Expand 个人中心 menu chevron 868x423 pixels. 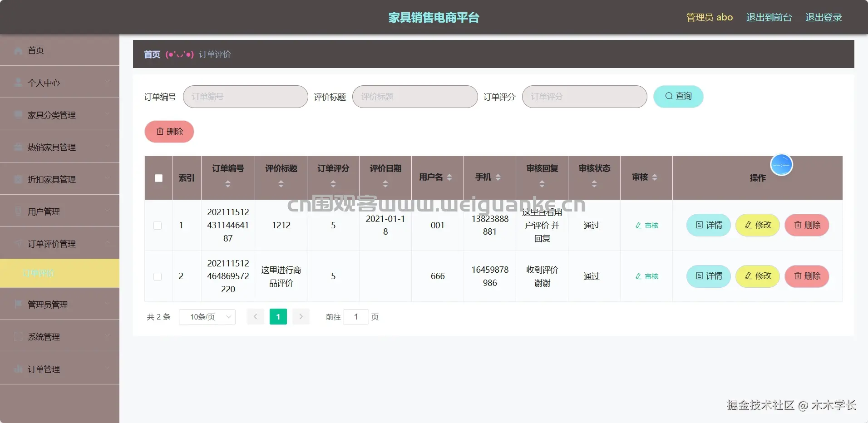pos(108,82)
